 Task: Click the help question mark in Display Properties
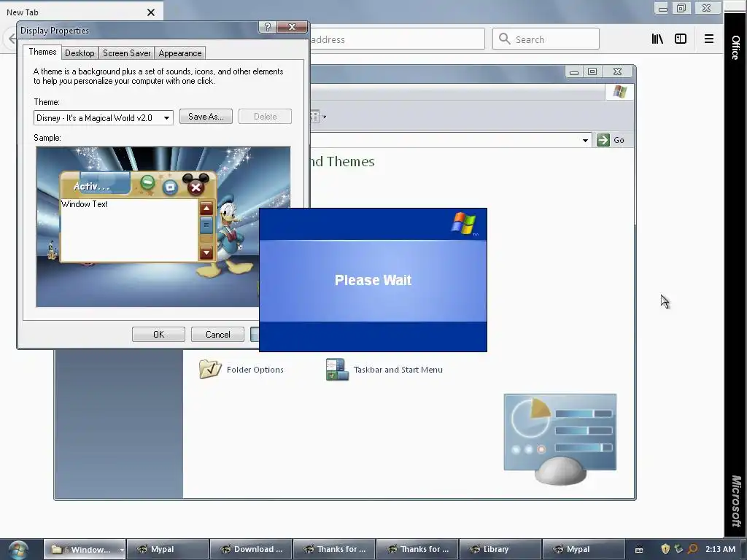pyautogui.click(x=267, y=27)
